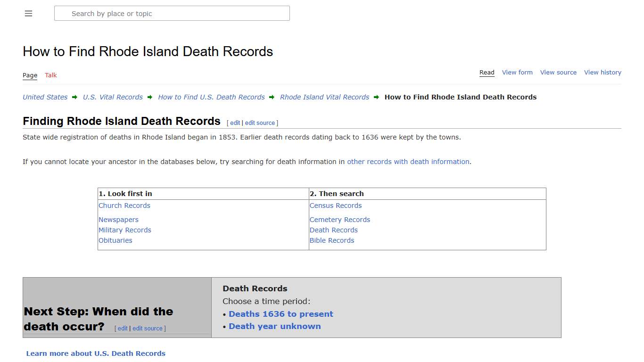The image size is (644, 362).
Task: Click other records with death information link
Action: [x=408, y=162]
